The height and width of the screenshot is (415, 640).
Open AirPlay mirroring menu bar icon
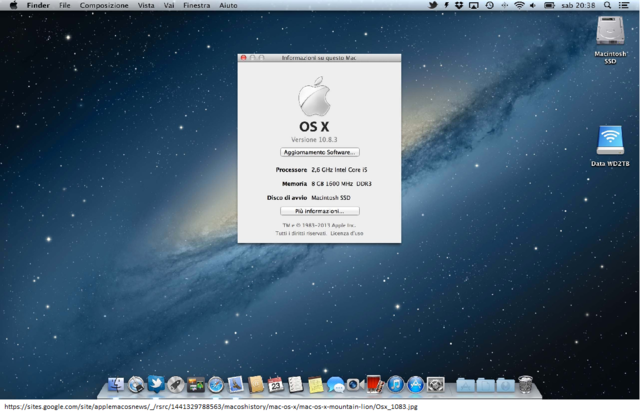coord(473,5)
